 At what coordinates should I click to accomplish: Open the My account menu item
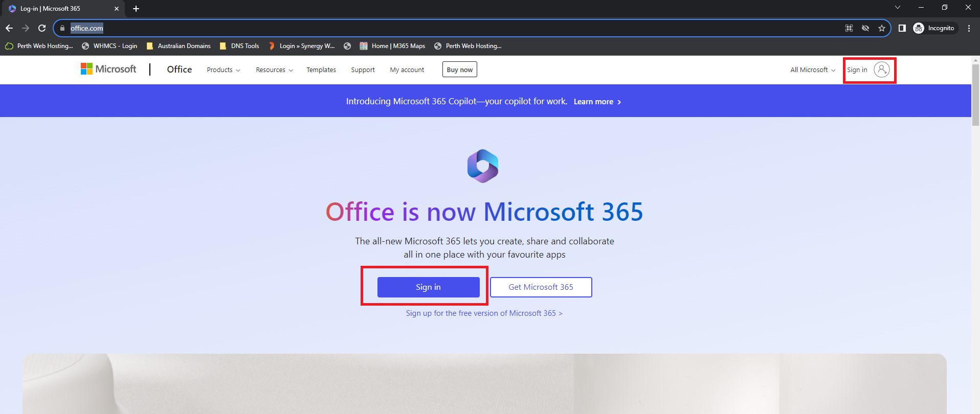coord(407,70)
